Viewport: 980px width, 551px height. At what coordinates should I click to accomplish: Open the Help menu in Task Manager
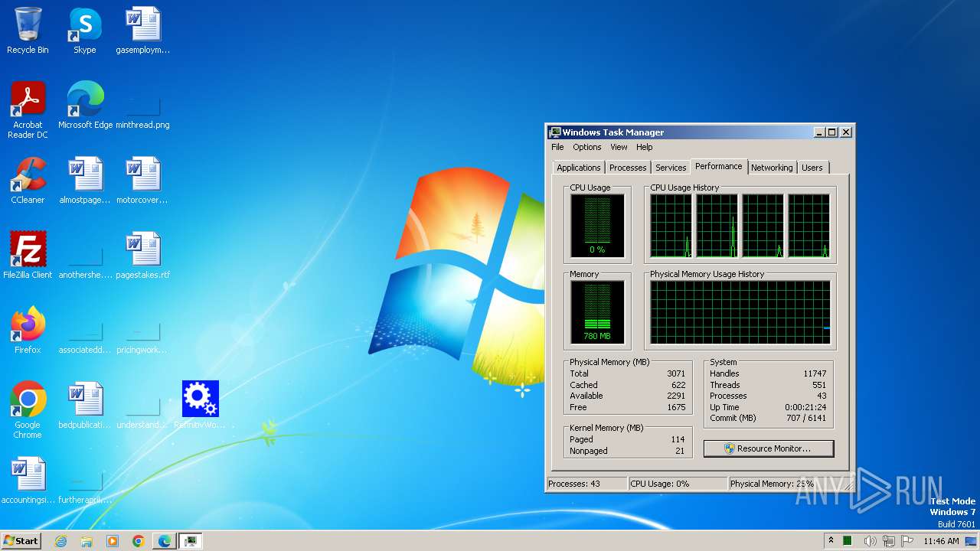645,147
